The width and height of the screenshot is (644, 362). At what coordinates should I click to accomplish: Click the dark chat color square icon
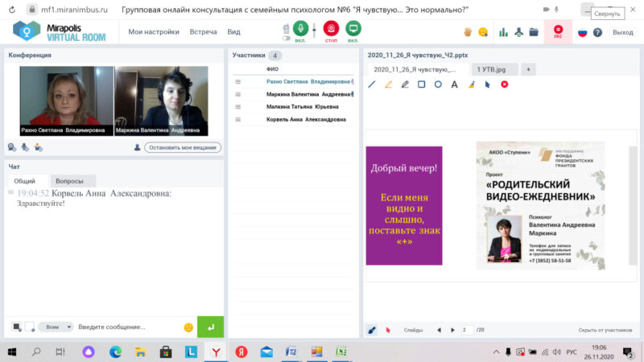click(x=16, y=327)
